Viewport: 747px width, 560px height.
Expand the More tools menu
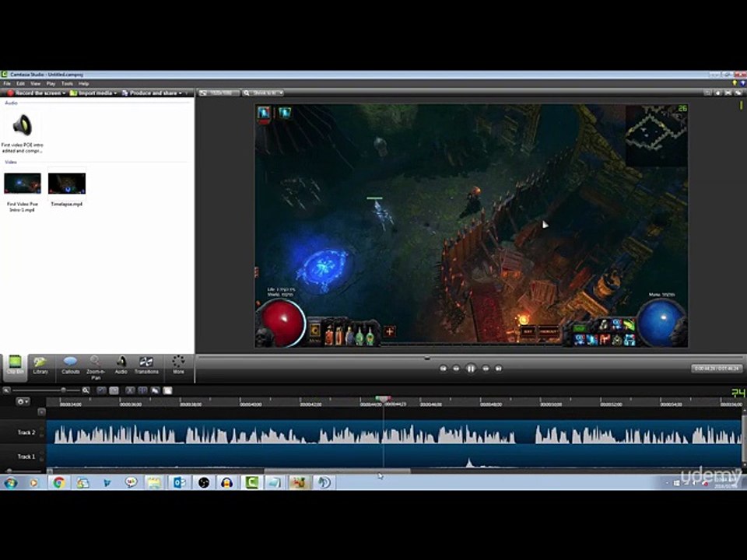click(178, 364)
